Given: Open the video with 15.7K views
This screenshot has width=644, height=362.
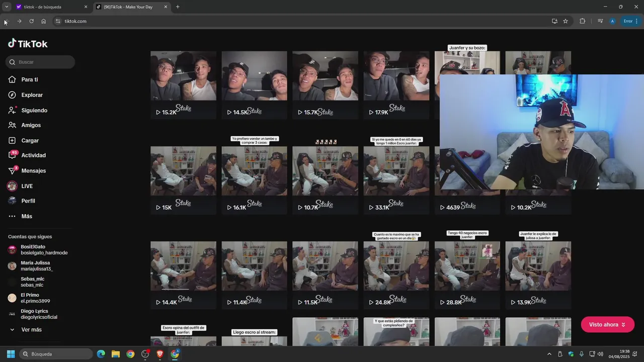Looking at the screenshot, I should tap(325, 85).
